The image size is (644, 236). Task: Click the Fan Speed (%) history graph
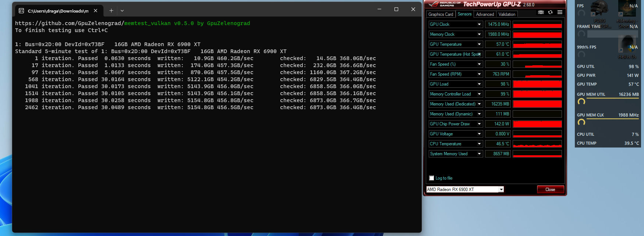[x=537, y=64]
